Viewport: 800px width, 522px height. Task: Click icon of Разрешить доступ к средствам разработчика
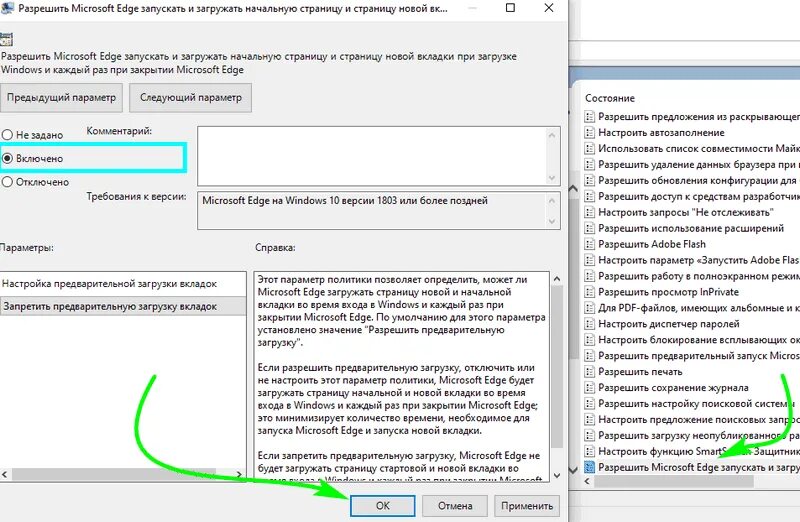[589, 196]
